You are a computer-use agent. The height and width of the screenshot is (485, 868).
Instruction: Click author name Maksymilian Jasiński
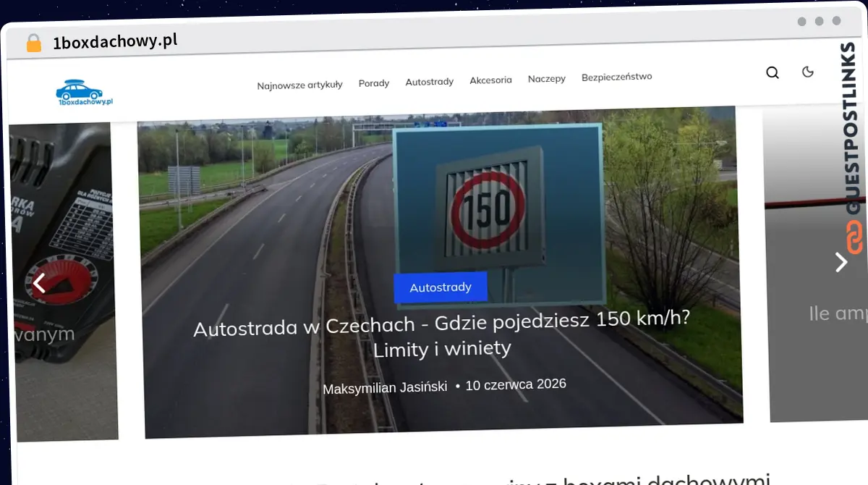(x=385, y=388)
